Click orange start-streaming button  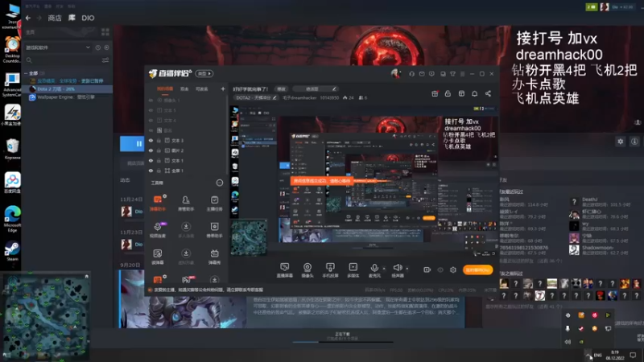477,270
